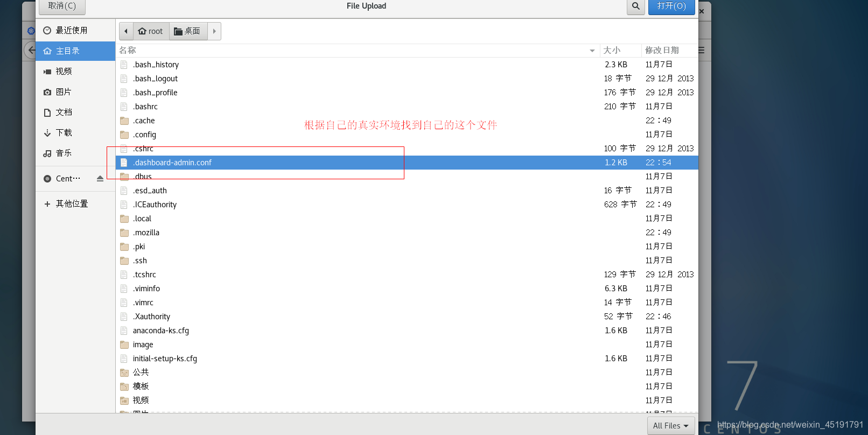This screenshot has width=868, height=435.
Task: Open 其他位置 other locations
Action: click(x=75, y=204)
